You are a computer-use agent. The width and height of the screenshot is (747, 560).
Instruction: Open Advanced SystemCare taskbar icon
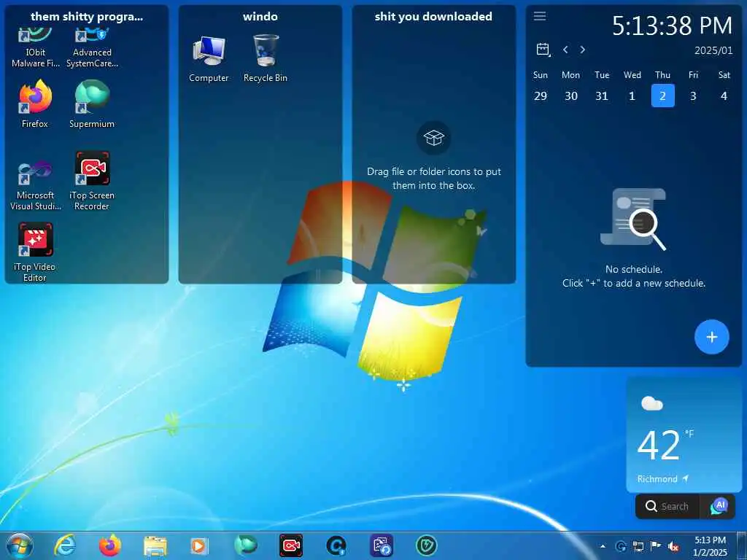tap(336, 545)
